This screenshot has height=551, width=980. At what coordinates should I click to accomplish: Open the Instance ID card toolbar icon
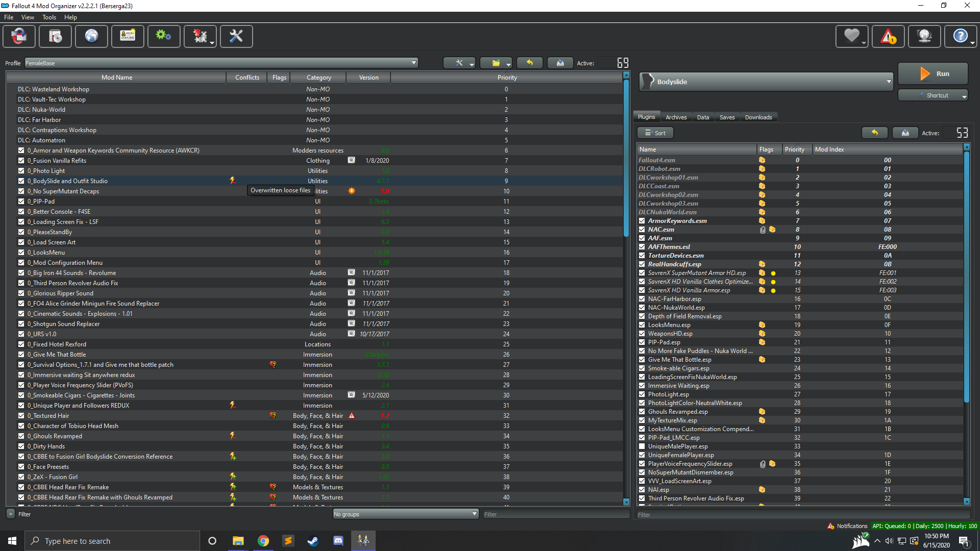[x=128, y=36]
